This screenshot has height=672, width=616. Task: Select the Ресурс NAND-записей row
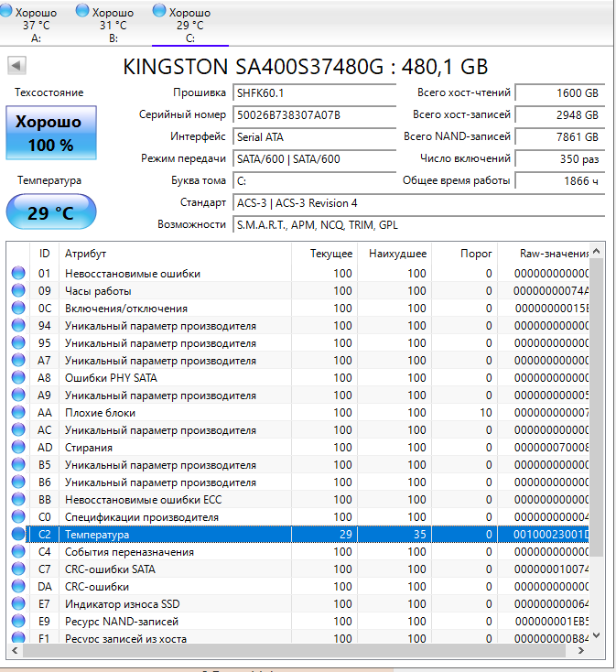coord(297,621)
